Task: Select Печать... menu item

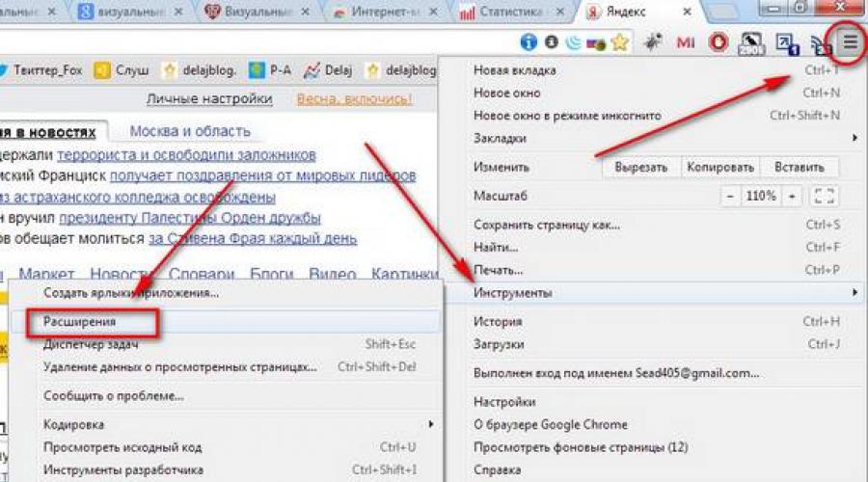Action: (x=656, y=270)
